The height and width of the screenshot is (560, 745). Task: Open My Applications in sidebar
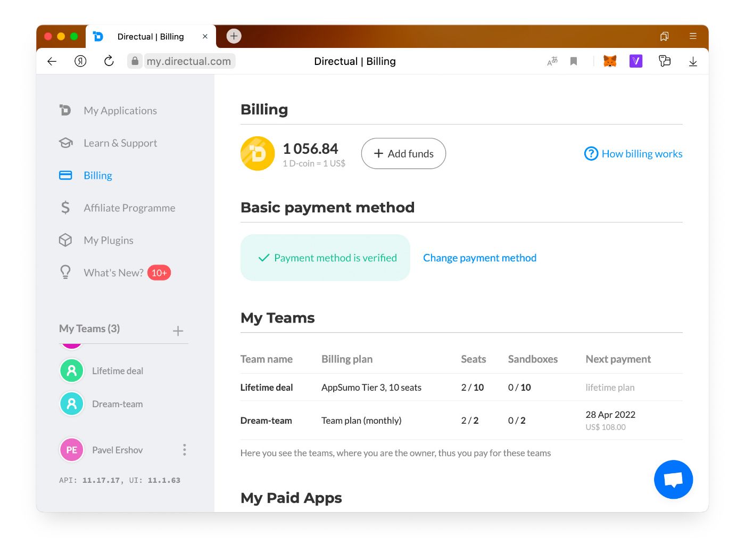click(x=120, y=111)
